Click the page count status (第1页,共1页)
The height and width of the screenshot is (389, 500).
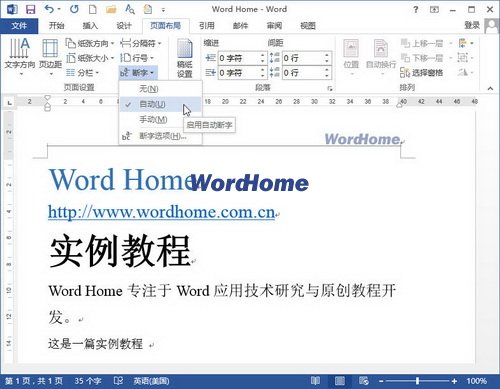tap(34, 381)
